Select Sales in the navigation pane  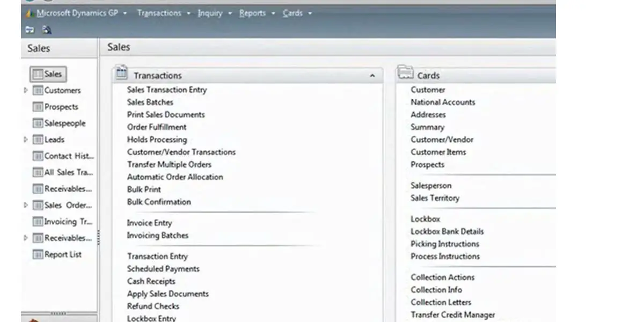49,74
